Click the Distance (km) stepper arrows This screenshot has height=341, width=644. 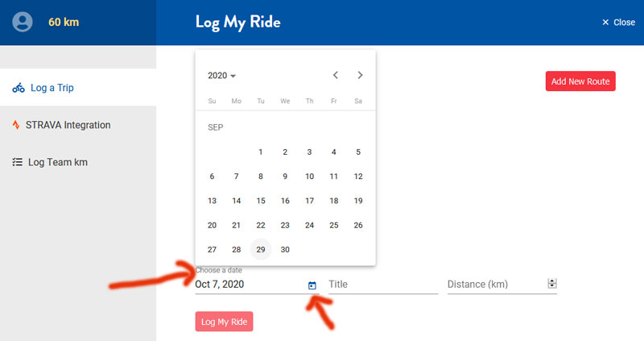click(552, 284)
